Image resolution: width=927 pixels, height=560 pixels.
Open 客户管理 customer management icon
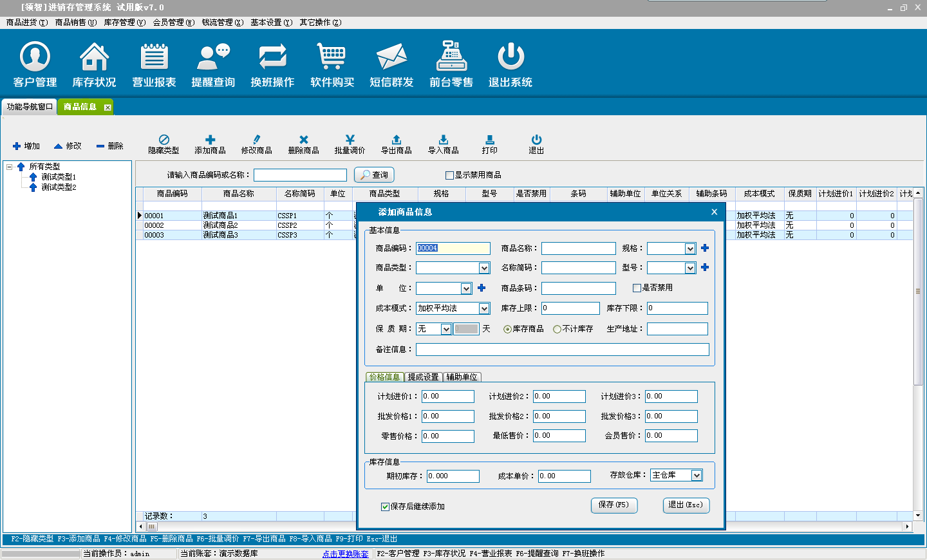tap(35, 57)
